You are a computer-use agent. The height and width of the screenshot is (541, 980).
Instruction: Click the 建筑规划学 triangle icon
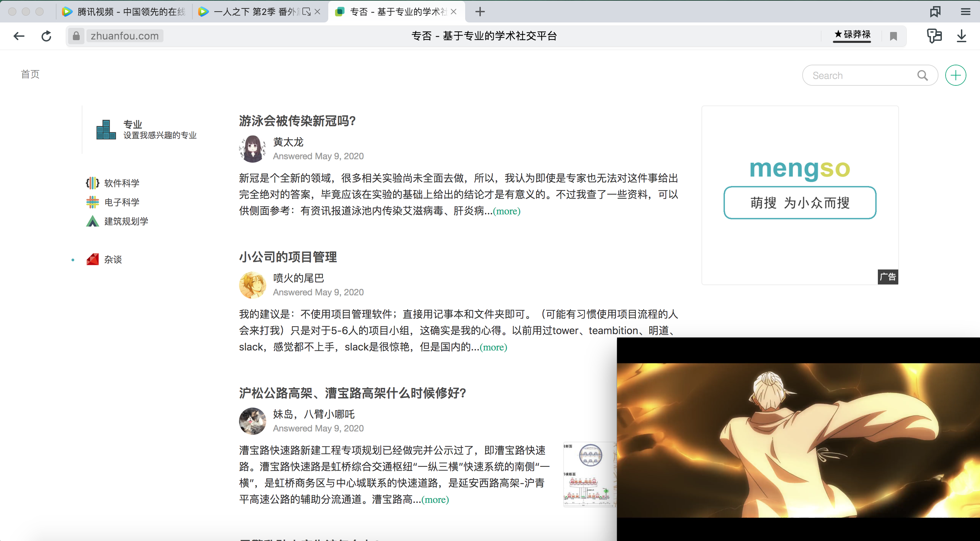tap(92, 221)
